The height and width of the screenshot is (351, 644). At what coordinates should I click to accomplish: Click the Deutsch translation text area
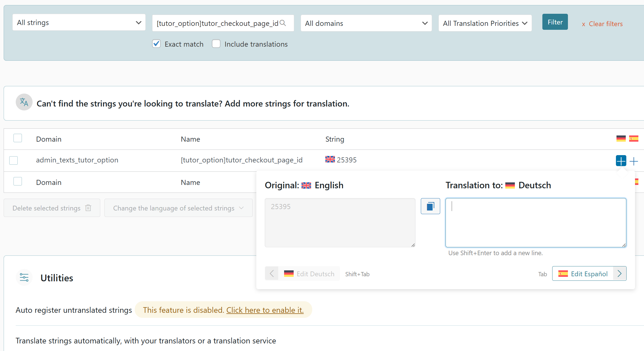536,223
